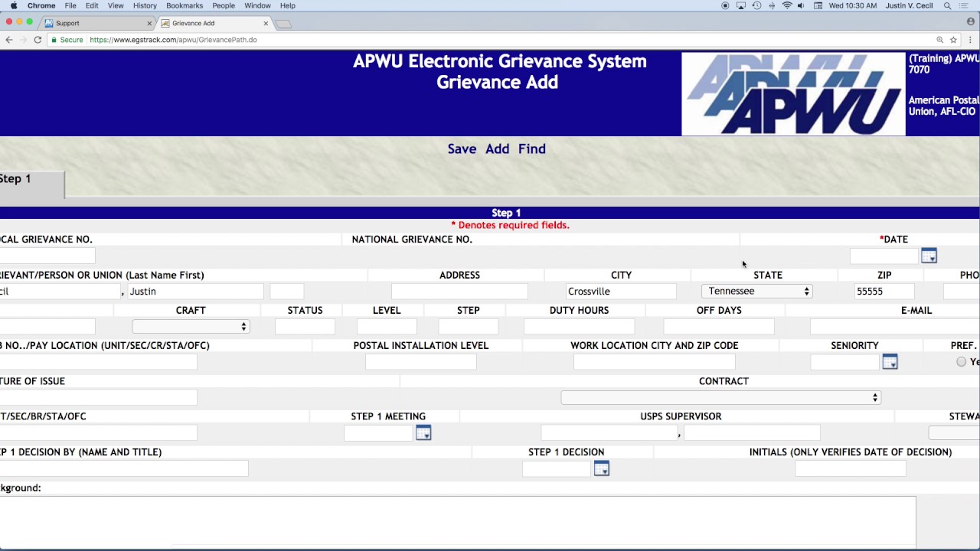Open the Help menu

(288, 5)
